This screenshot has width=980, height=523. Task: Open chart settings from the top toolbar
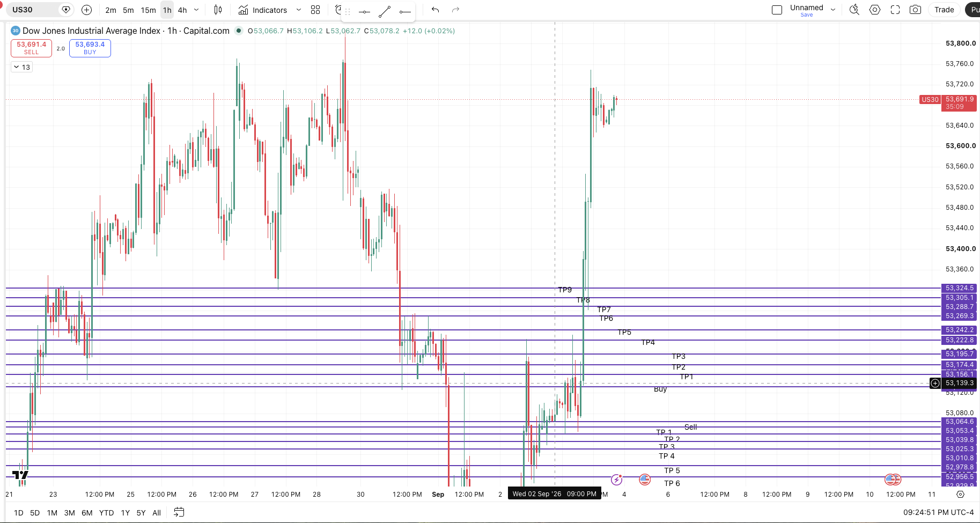click(x=875, y=10)
